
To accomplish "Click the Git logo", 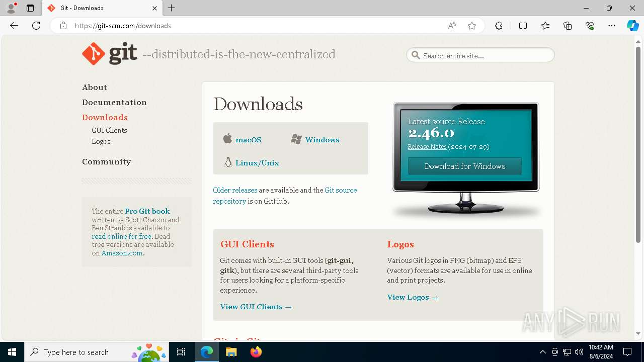I will [110, 54].
